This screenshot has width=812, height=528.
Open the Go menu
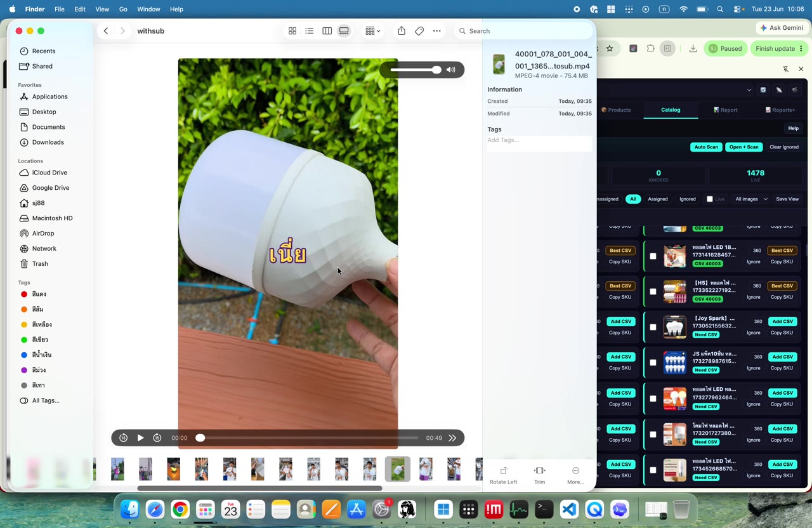(123, 9)
